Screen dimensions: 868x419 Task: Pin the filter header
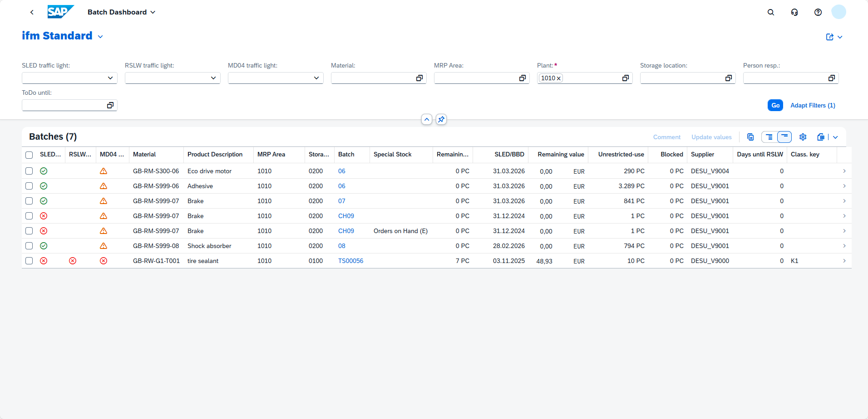click(441, 119)
